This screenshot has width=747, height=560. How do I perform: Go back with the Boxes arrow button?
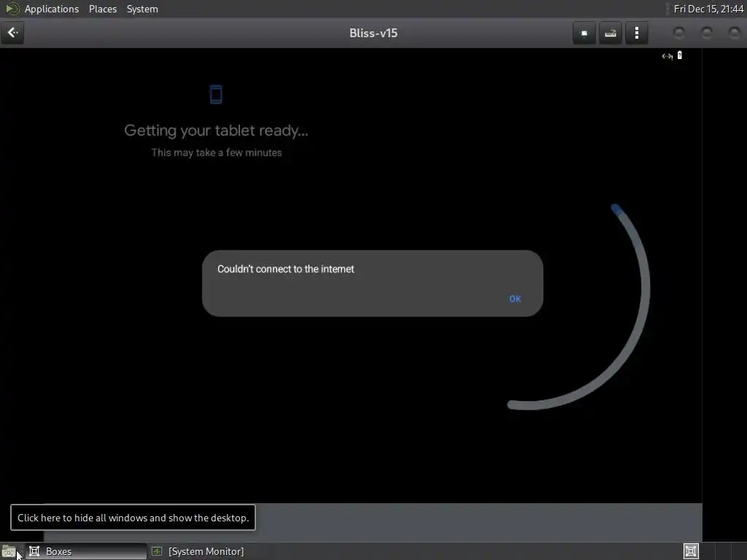coord(12,33)
